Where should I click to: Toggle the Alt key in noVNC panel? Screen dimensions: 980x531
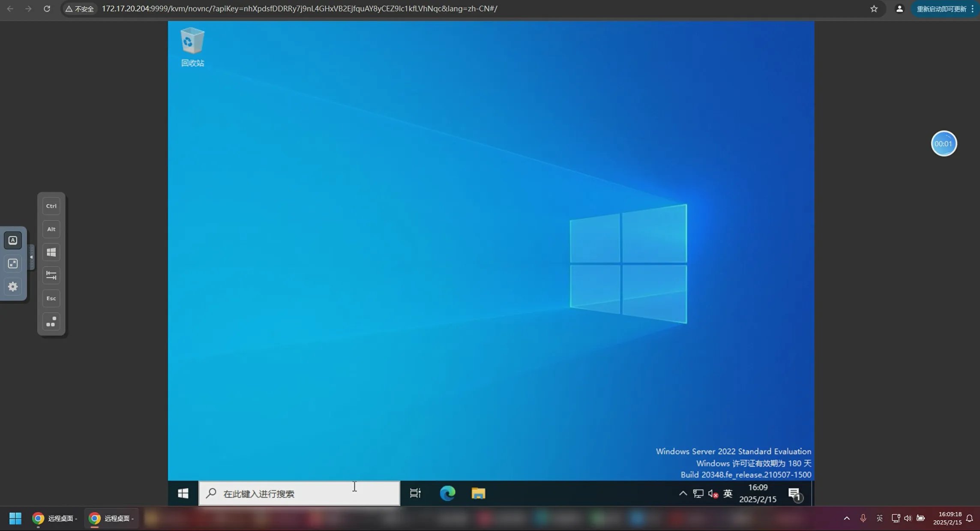pyautogui.click(x=51, y=229)
